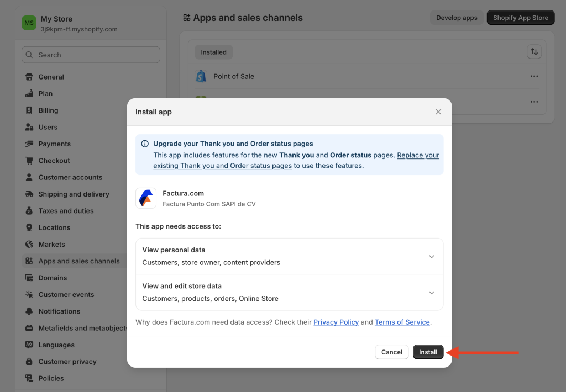
Task: Open Policies settings
Action: click(x=51, y=378)
